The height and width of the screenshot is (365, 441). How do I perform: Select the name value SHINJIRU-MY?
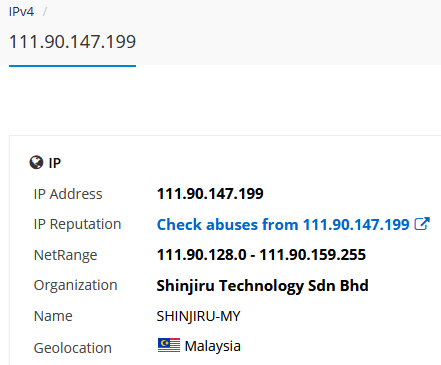[198, 316]
